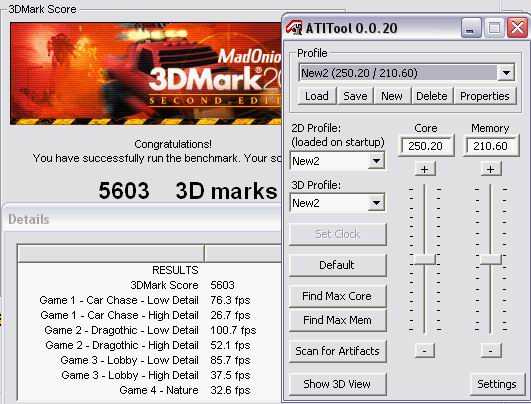Select Game 3 Lobby Low Detail row
531x404 pixels.
pos(149,360)
